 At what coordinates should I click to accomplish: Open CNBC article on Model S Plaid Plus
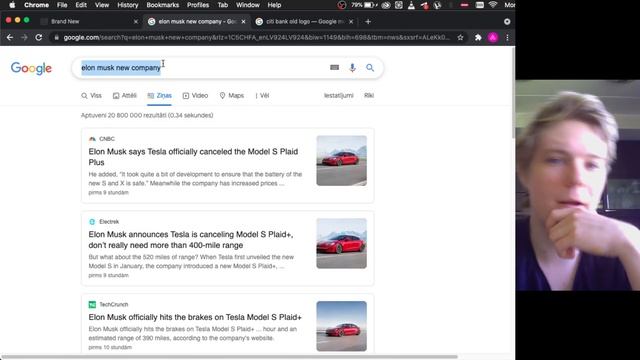tap(193, 157)
